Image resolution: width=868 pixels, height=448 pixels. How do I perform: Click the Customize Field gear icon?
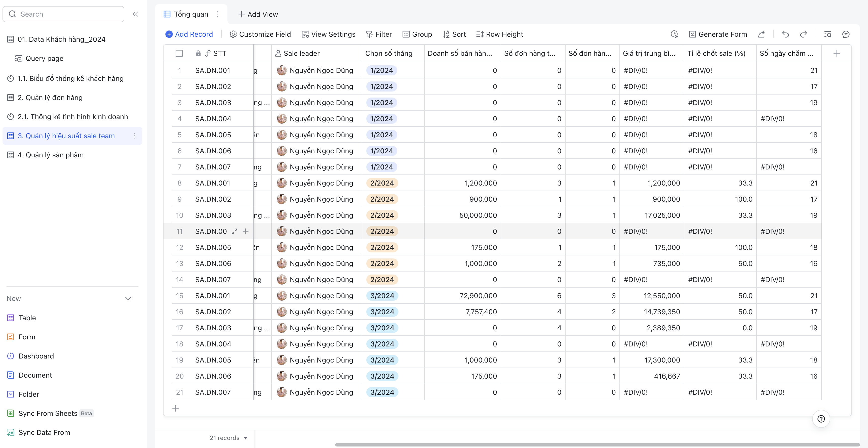click(x=233, y=34)
